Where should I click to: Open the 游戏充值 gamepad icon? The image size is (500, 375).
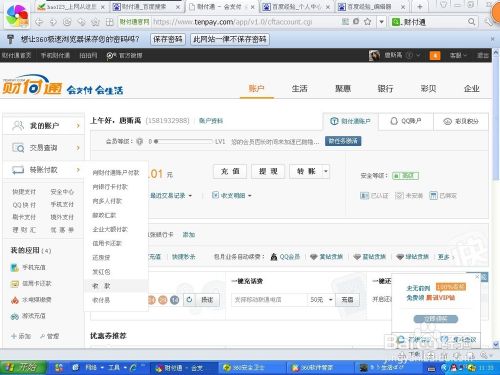pos(15,316)
